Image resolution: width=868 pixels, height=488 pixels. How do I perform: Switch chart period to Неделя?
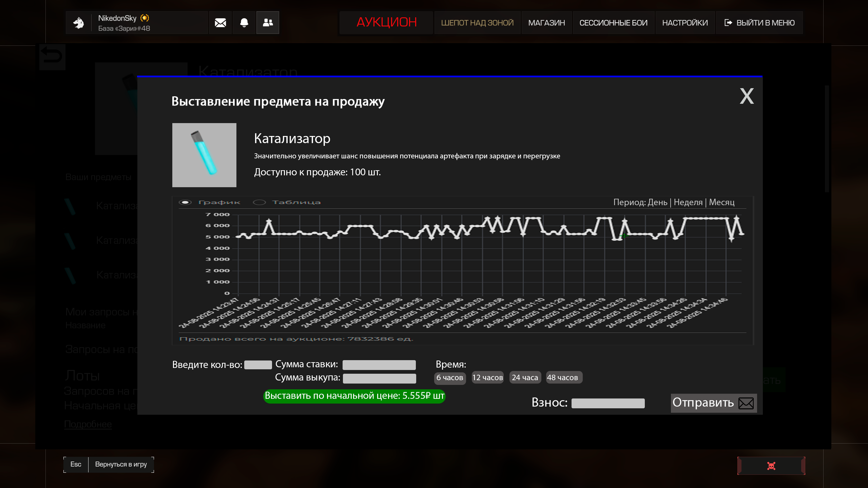(x=688, y=202)
